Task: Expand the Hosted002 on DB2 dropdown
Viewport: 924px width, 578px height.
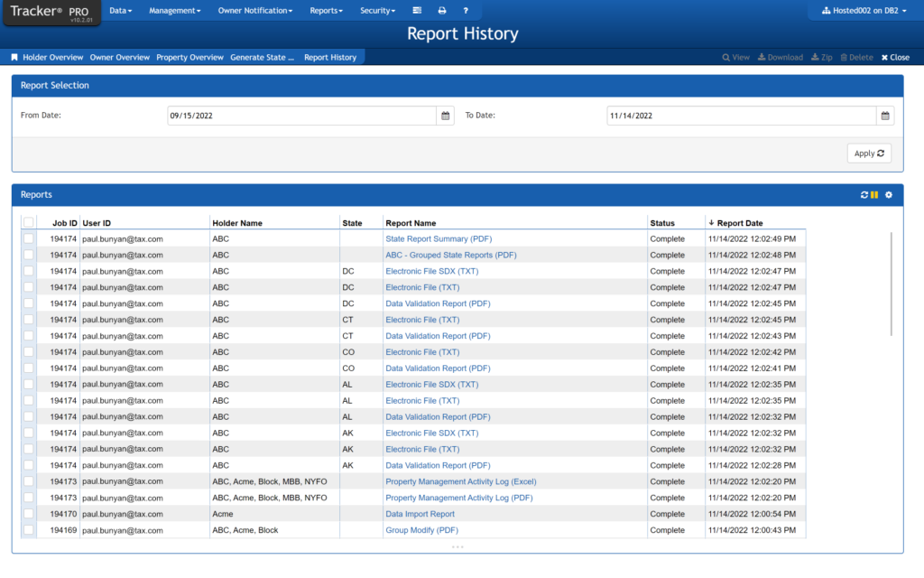Action: (x=860, y=11)
